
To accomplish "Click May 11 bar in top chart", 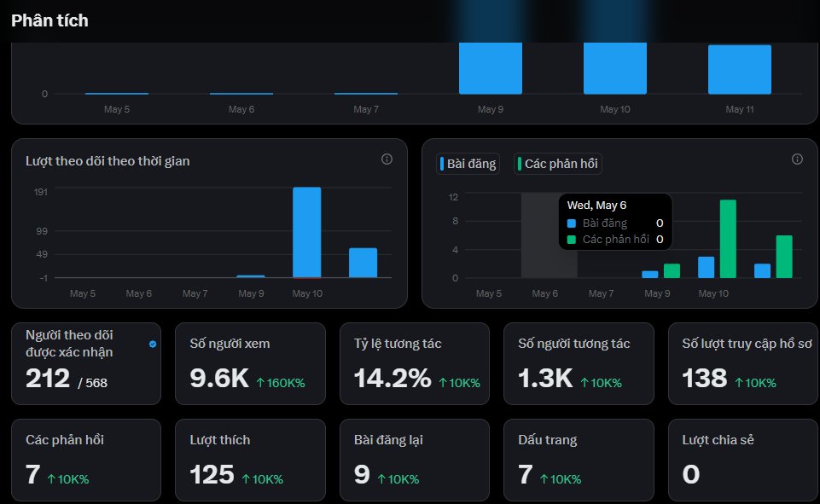I will [x=740, y=70].
